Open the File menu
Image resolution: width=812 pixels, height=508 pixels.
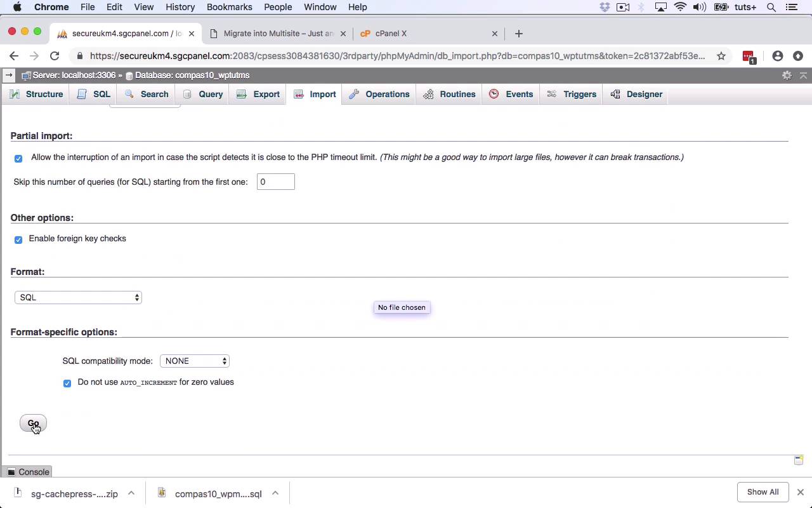click(x=88, y=7)
